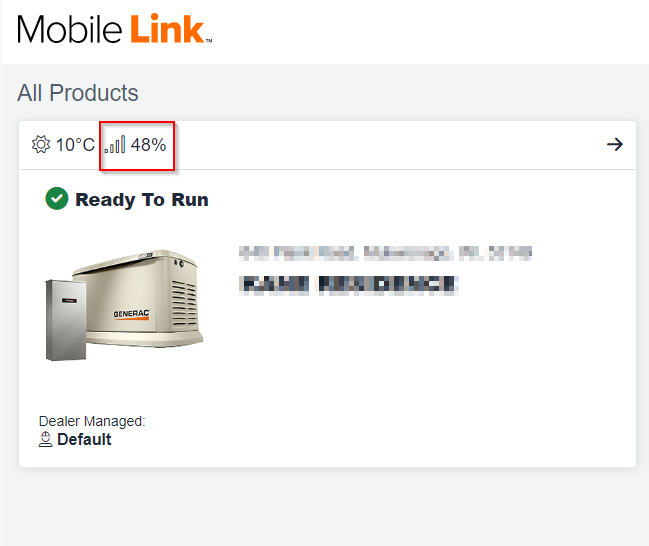
Task: Open product details with the right arrow
Action: [x=615, y=145]
